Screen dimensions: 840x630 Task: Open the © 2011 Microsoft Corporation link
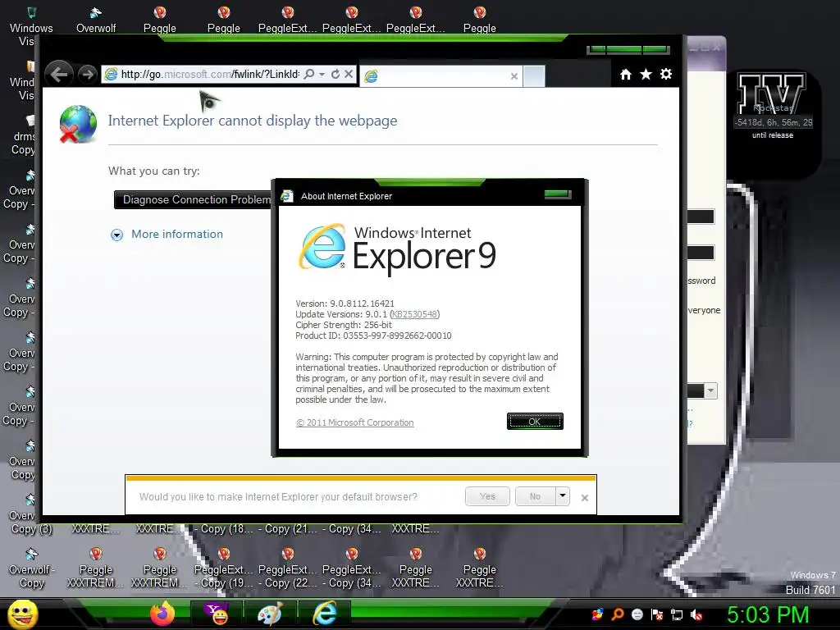click(354, 422)
